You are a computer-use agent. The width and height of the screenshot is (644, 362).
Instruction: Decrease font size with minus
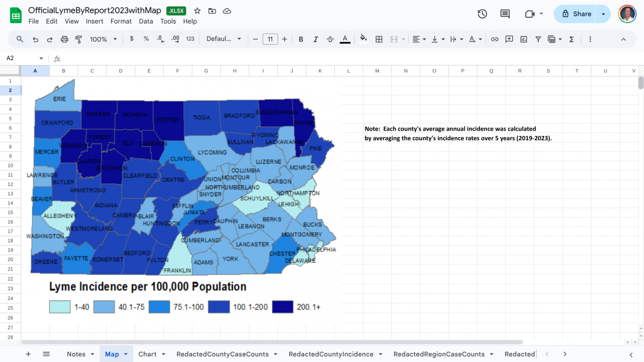(255, 39)
